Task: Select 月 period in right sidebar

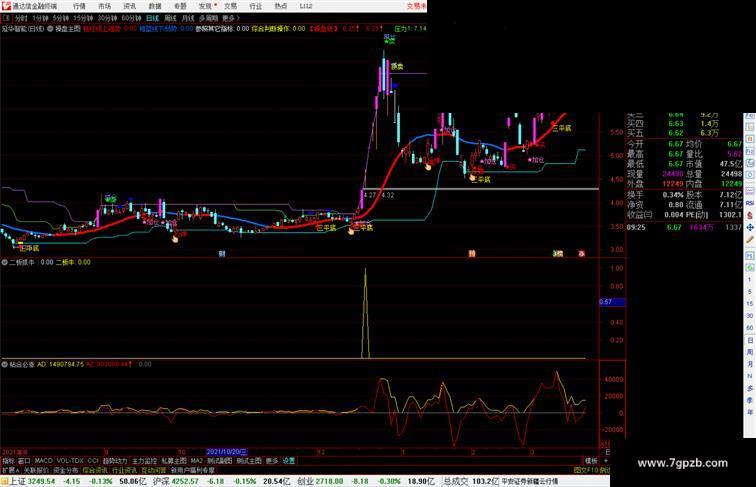Action: coord(750,364)
